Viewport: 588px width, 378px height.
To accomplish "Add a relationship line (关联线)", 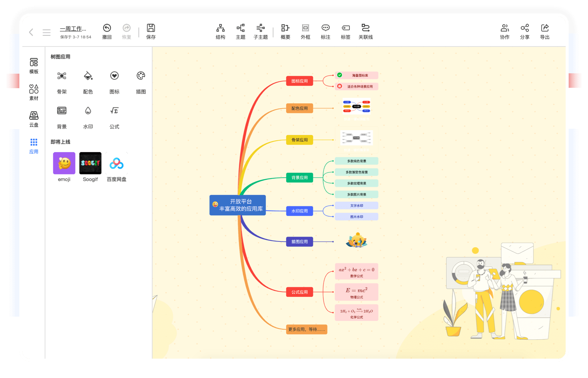I will point(365,28).
